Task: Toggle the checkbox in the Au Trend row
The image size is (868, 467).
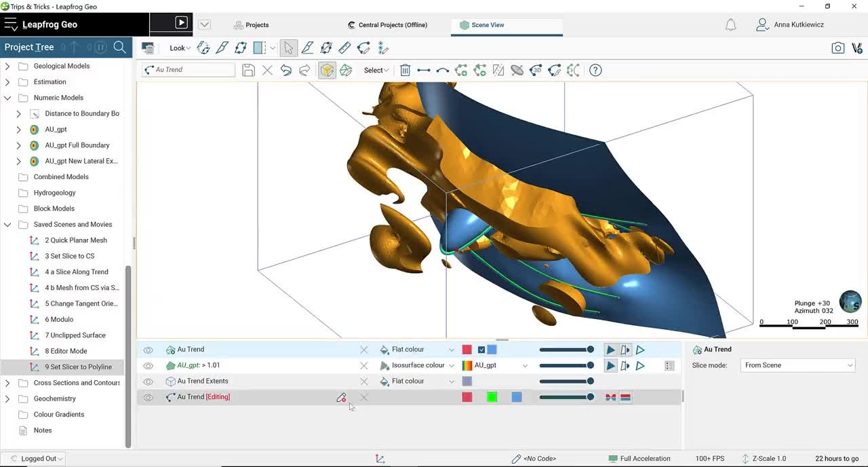Action: coord(481,350)
